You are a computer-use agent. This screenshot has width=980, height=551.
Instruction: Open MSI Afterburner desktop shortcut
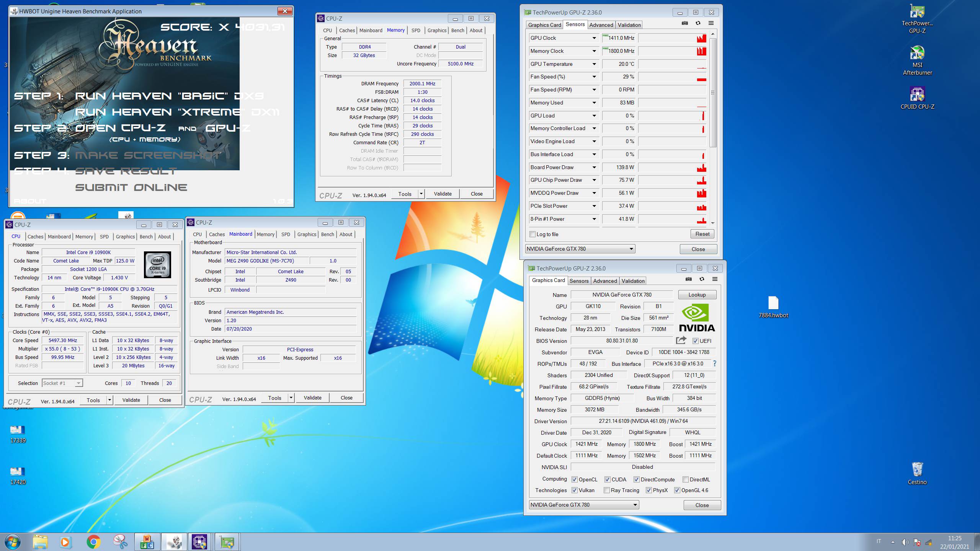(x=917, y=60)
